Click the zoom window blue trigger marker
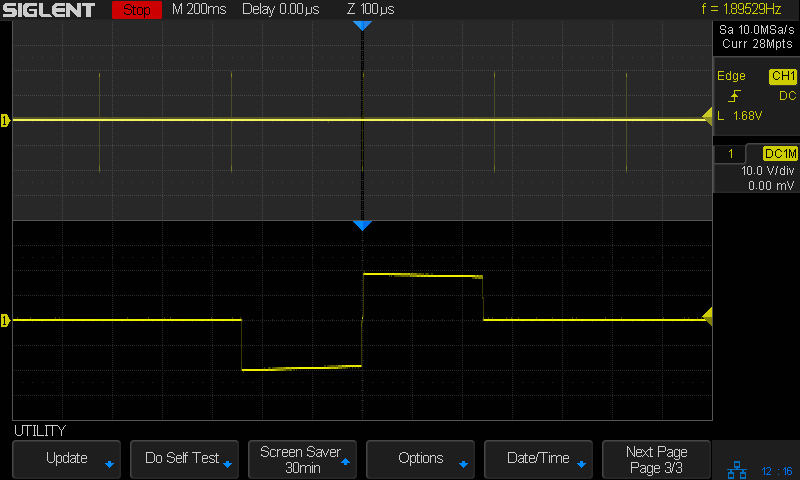Viewport: 800px width, 480px height. [x=362, y=226]
